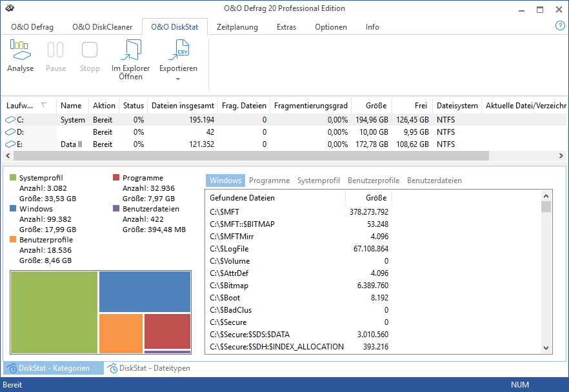Click the 'Data II' drive name cell
This screenshot has height=392, width=569.
tap(71, 144)
